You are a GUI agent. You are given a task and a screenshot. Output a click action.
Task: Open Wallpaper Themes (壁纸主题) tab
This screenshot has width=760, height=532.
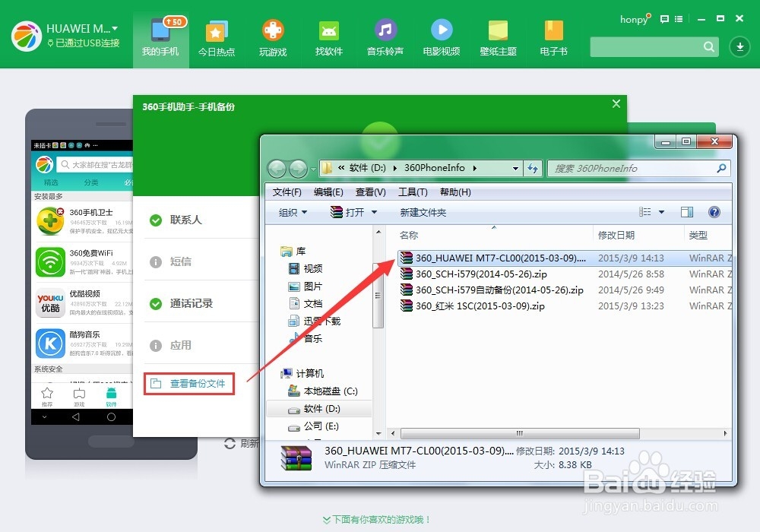498,38
